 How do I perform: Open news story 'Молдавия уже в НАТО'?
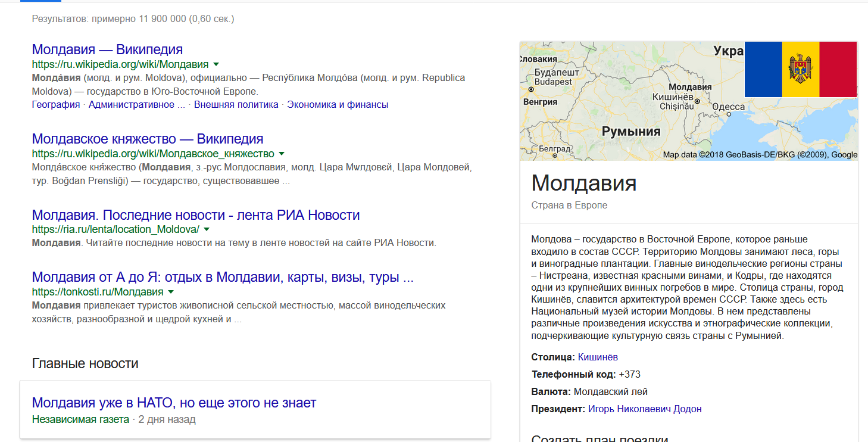pos(174,403)
